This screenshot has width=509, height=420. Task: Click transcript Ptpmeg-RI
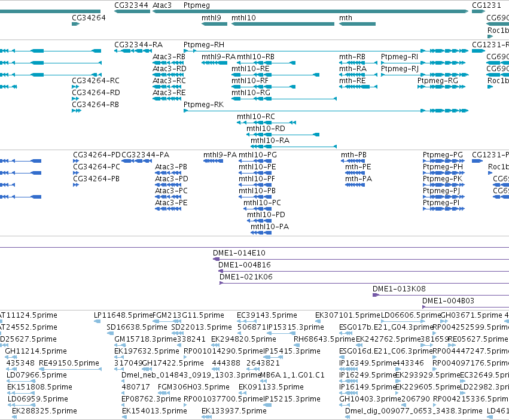click(400, 57)
